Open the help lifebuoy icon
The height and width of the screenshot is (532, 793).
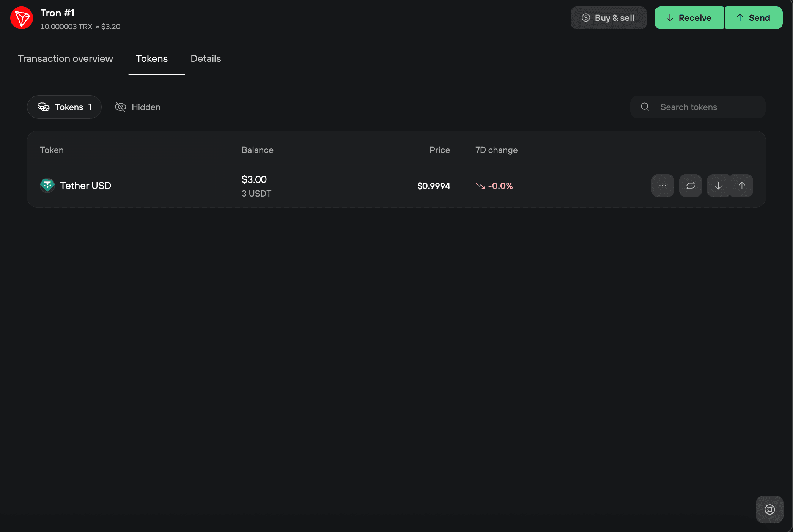pos(769,509)
